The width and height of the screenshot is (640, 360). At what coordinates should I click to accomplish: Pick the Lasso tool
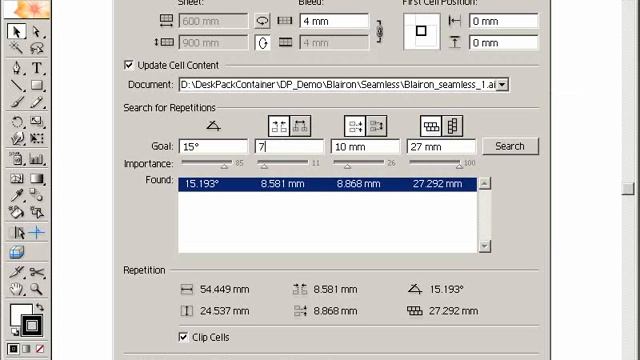[x=36, y=48]
